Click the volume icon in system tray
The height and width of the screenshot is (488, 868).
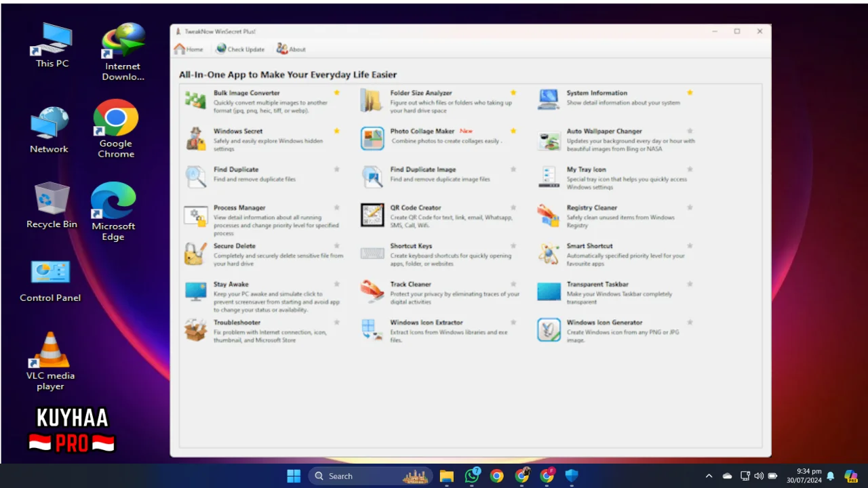tap(759, 476)
